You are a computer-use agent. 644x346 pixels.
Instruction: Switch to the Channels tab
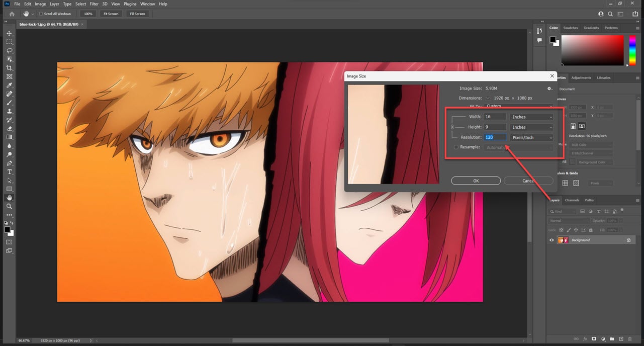(572, 200)
